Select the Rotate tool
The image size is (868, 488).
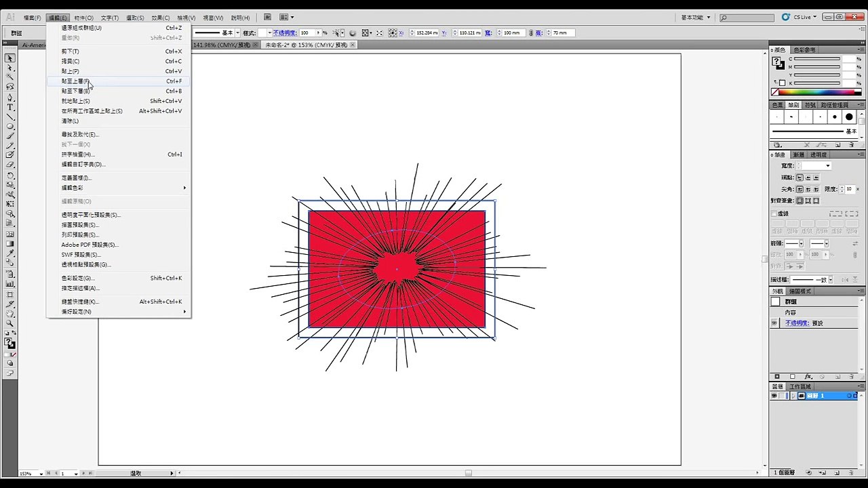[x=10, y=176]
